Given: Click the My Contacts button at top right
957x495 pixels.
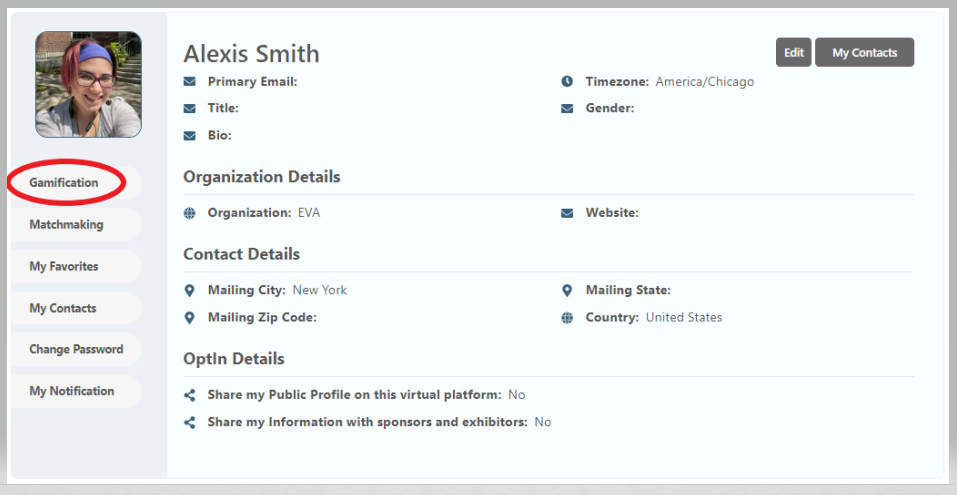Looking at the screenshot, I should [x=864, y=53].
